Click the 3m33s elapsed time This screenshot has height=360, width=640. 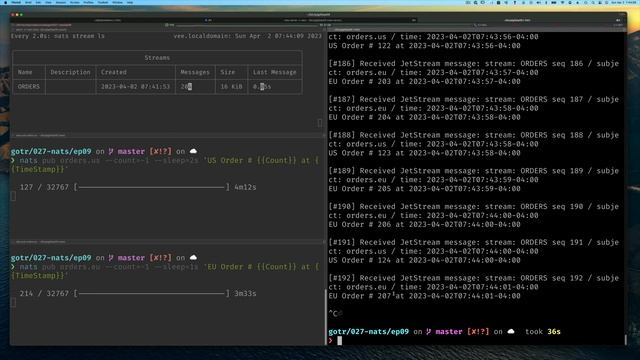(x=245, y=293)
